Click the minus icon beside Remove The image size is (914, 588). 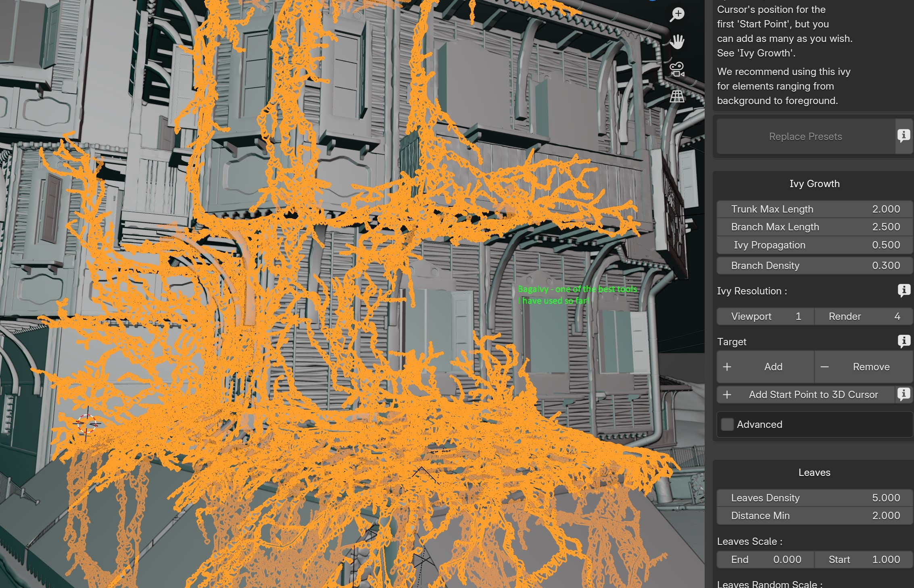824,367
